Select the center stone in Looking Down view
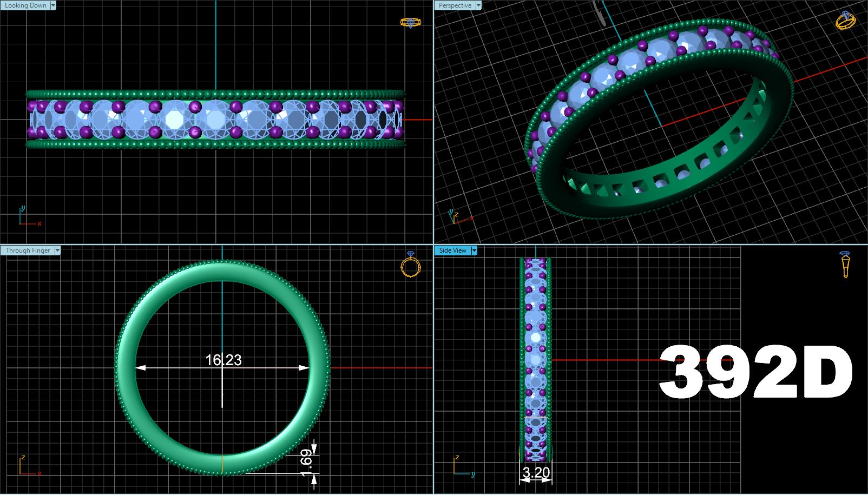The width and height of the screenshot is (868, 495). coord(215,119)
